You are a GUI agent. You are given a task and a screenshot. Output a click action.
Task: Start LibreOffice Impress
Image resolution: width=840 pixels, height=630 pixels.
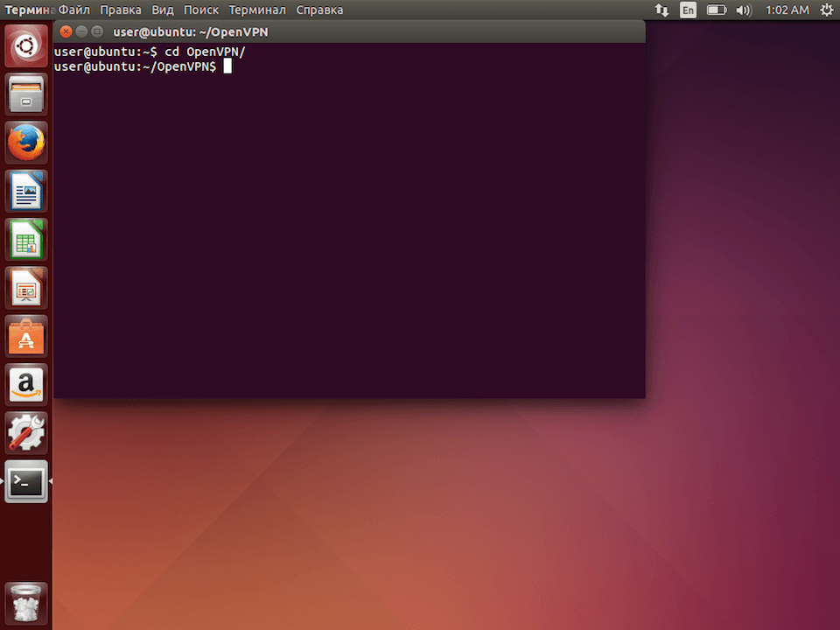coord(25,289)
